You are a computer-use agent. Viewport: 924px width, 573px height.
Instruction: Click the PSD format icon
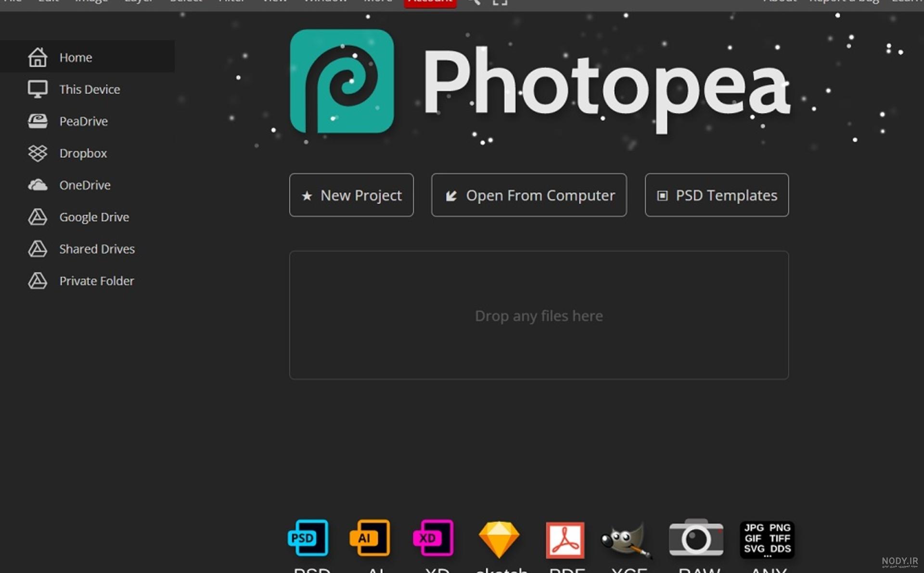[x=308, y=538]
